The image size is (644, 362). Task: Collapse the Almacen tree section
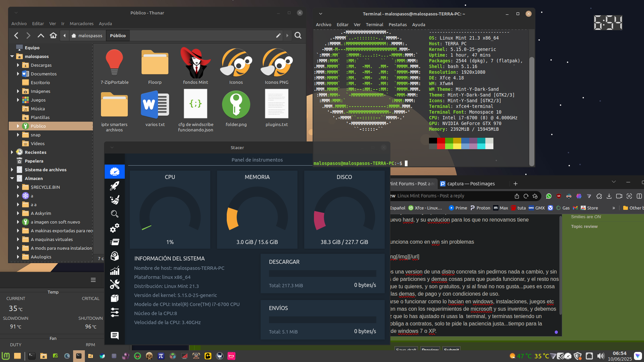pyautogui.click(x=12, y=178)
